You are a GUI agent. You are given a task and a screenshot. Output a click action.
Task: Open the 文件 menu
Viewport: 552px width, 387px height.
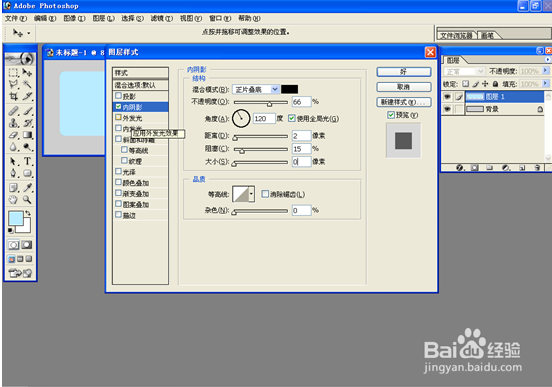coord(15,18)
